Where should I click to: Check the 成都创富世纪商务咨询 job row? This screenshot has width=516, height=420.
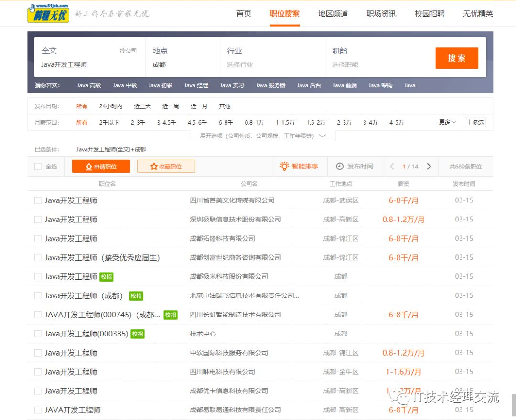[x=38, y=258]
